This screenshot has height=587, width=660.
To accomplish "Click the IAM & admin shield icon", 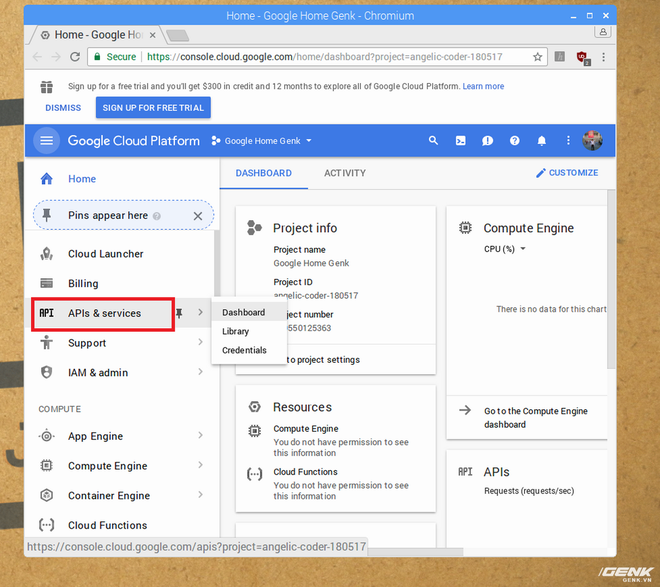I will pos(47,372).
